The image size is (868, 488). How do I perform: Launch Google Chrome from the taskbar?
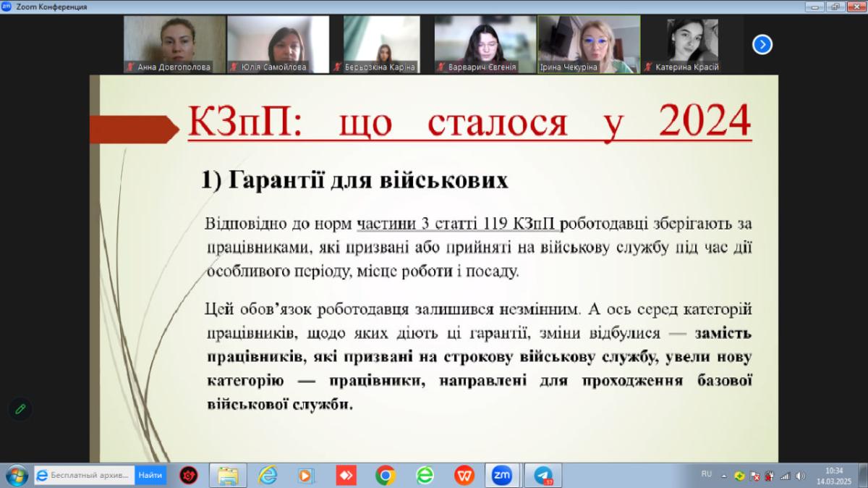(386, 475)
